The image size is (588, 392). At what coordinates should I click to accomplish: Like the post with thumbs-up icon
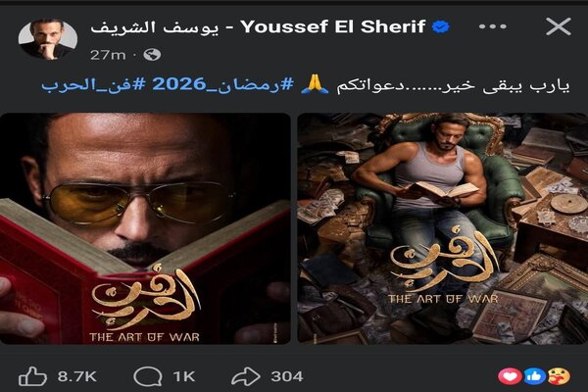(32, 376)
